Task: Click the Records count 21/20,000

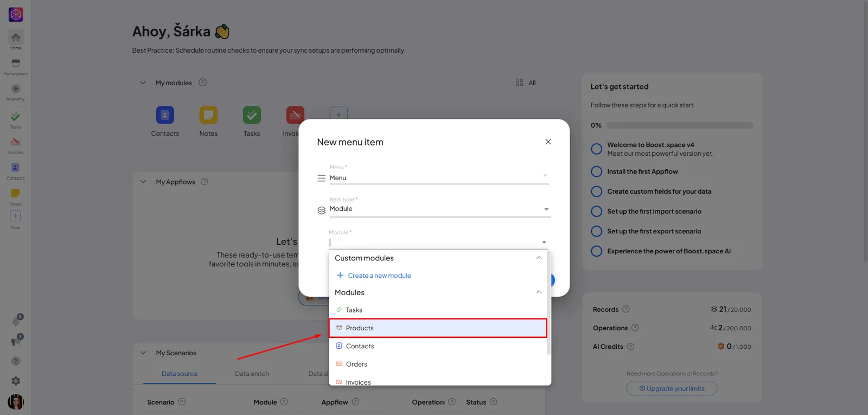Action: 731,309
